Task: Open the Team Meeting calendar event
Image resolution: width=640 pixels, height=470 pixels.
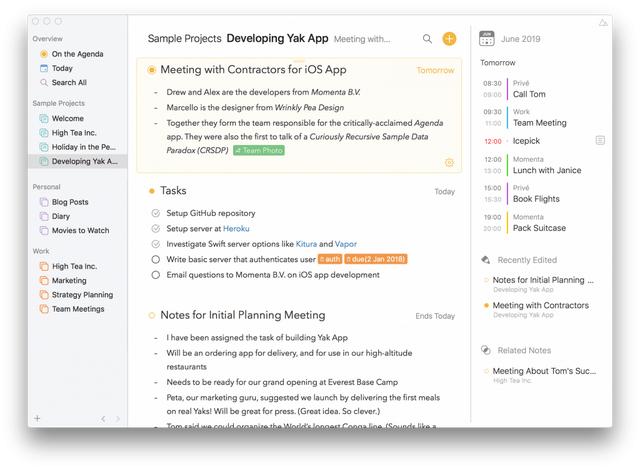Action: coord(539,123)
